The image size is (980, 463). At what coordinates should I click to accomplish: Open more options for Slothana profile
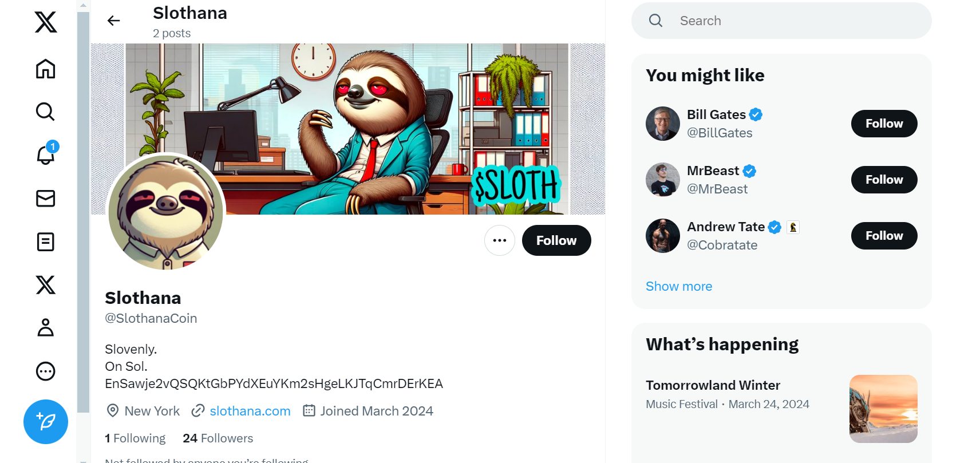(x=500, y=240)
